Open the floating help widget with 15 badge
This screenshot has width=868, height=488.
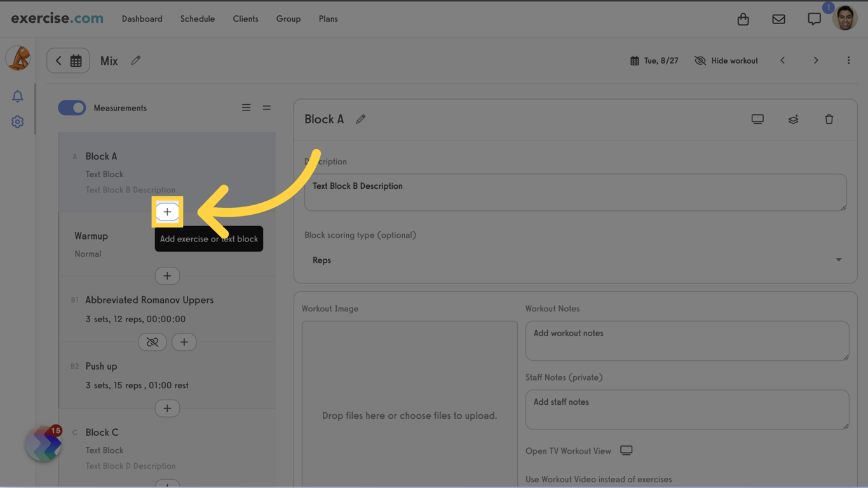tap(43, 444)
